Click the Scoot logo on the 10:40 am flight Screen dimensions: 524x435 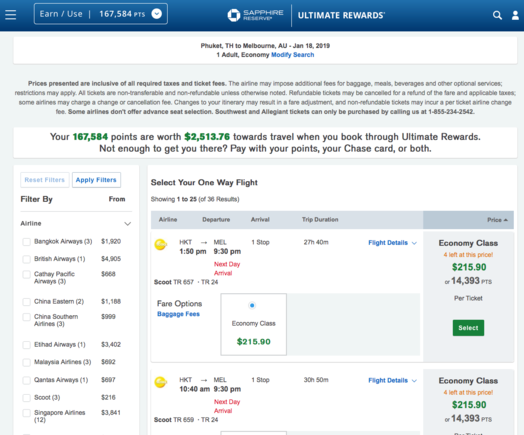pos(161,382)
